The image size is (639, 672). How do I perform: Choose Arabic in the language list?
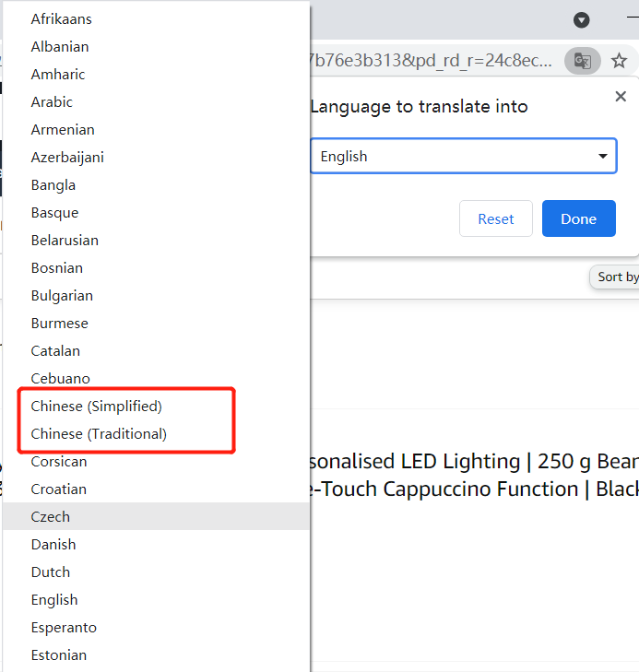(156, 102)
